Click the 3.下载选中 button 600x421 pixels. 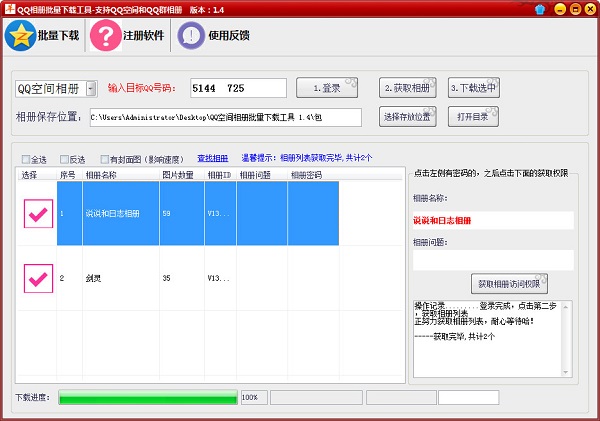pyautogui.click(x=473, y=88)
